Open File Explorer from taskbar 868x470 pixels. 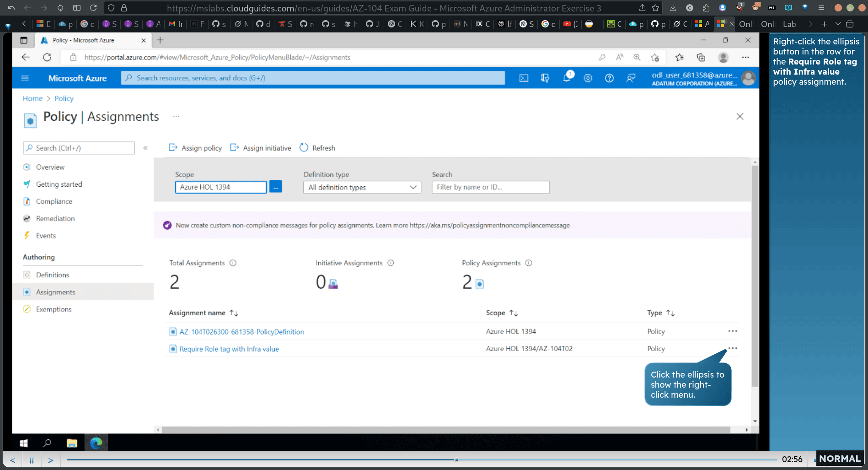72,443
